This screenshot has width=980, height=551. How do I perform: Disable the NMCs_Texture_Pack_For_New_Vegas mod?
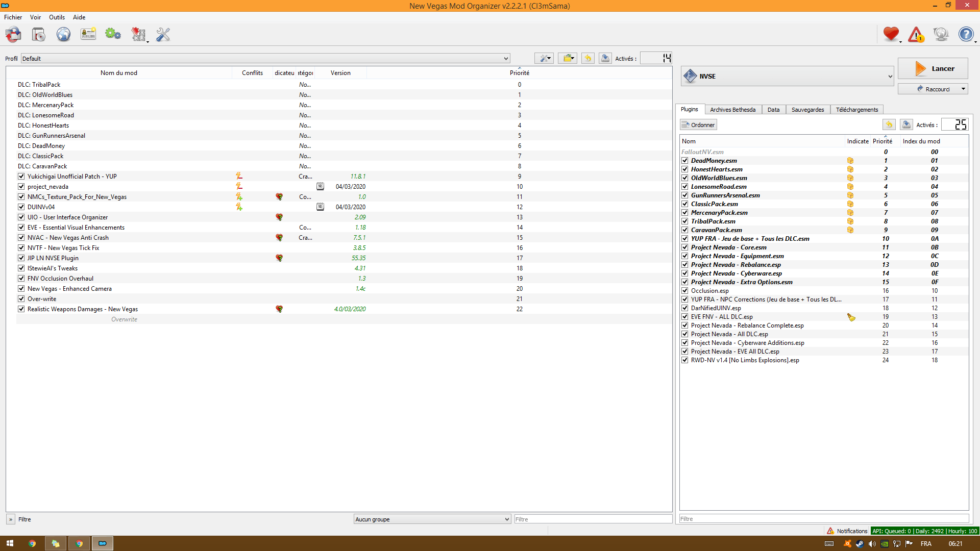coord(21,196)
